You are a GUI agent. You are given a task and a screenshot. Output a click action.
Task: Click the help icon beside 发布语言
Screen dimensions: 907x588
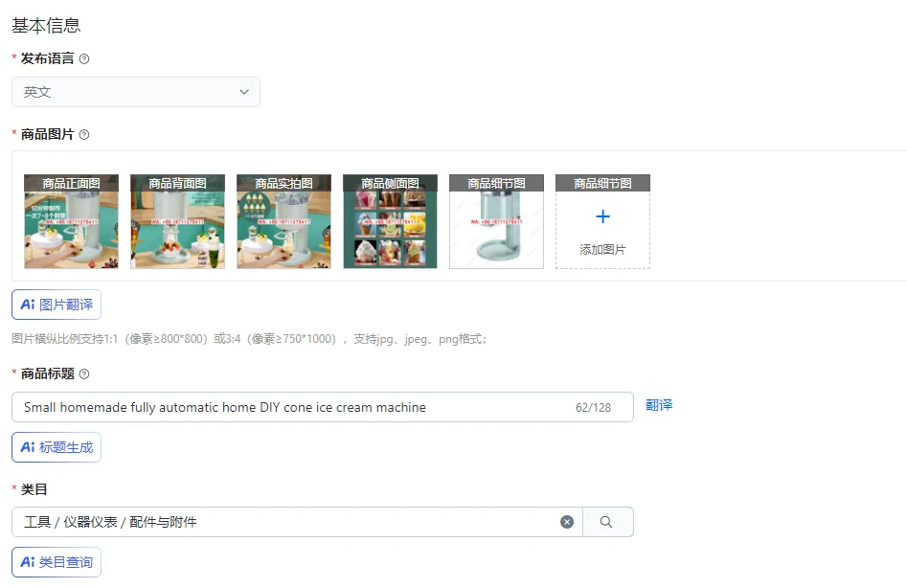[x=84, y=59]
